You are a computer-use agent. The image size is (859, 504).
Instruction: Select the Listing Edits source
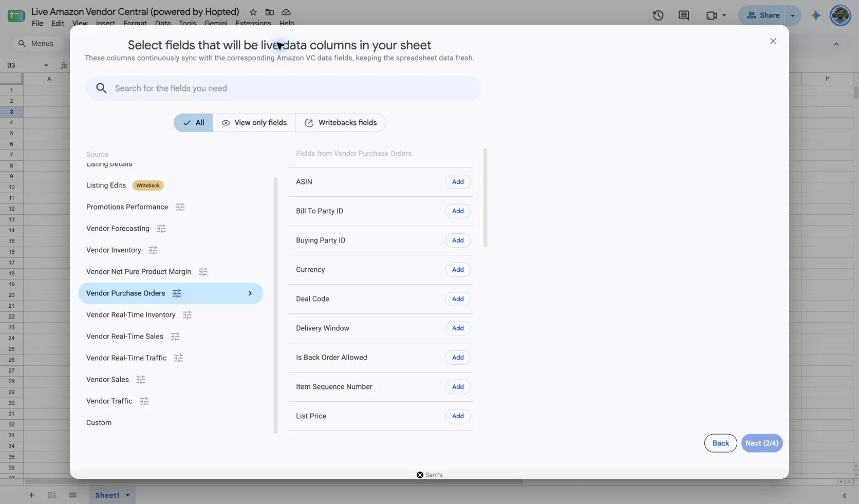tap(106, 185)
